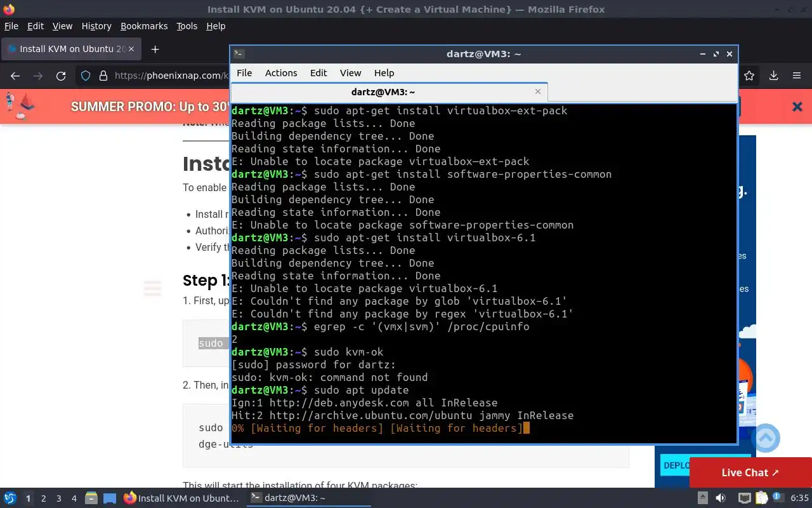Viewport: 812px width, 508px height.
Task: Open Firefox Edit menu
Action: coord(36,26)
